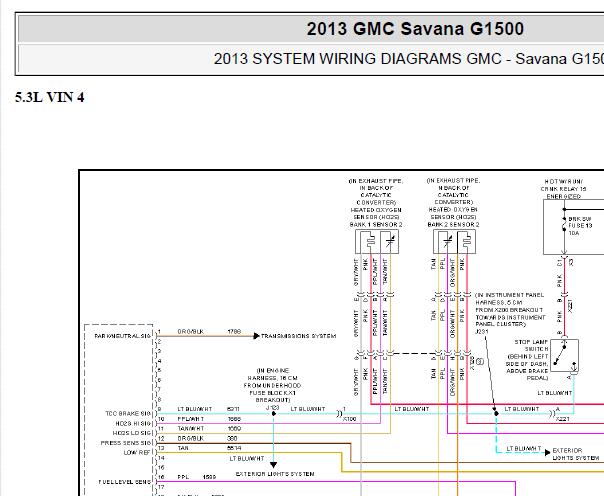Image resolution: width=604 pixels, height=496 pixels.
Task: Click the 'PRESS SENS SIG' pin label
Action: coord(126,443)
